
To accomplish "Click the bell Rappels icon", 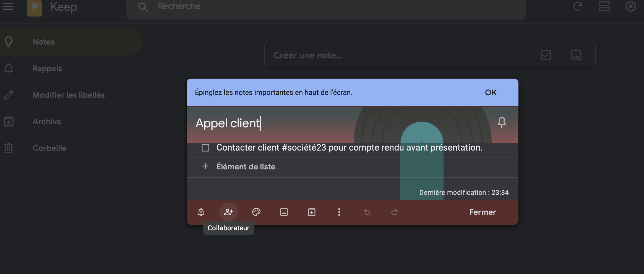I will point(9,68).
